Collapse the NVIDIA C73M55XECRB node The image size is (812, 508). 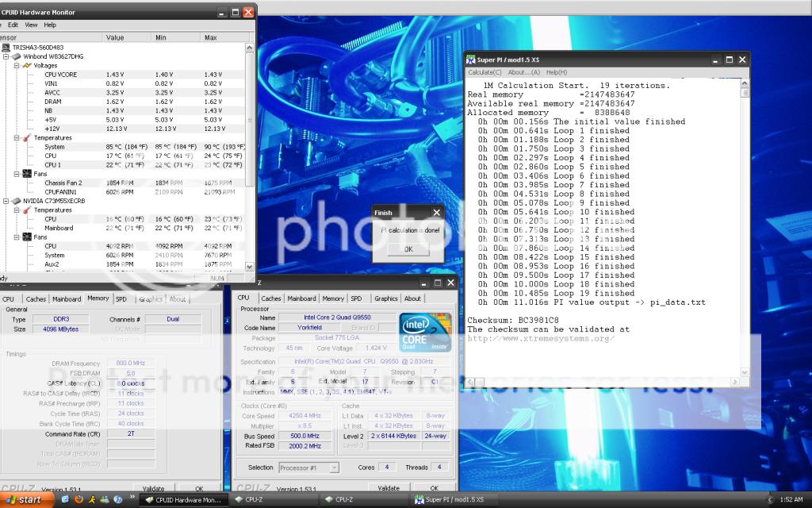pyautogui.click(x=6, y=201)
